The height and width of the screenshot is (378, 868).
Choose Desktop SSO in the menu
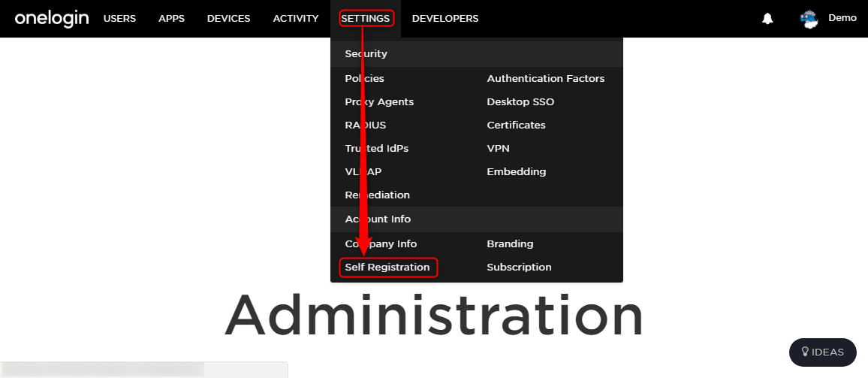tap(520, 102)
